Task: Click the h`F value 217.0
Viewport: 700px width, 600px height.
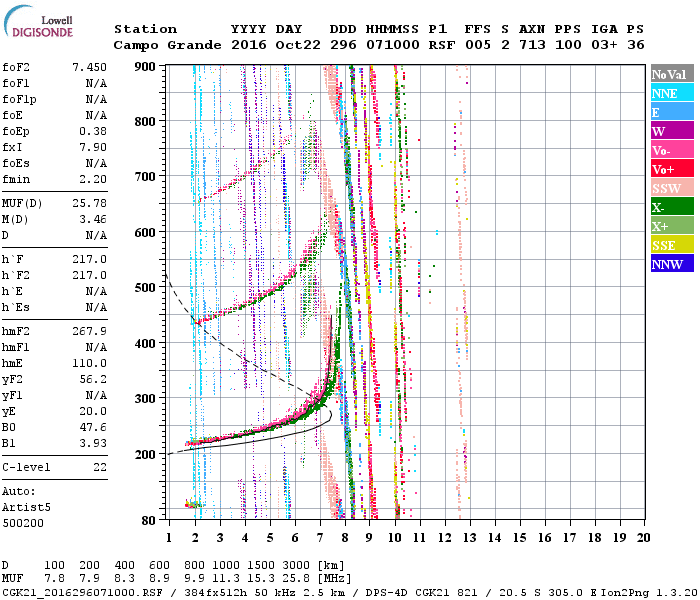Action: click(x=89, y=259)
